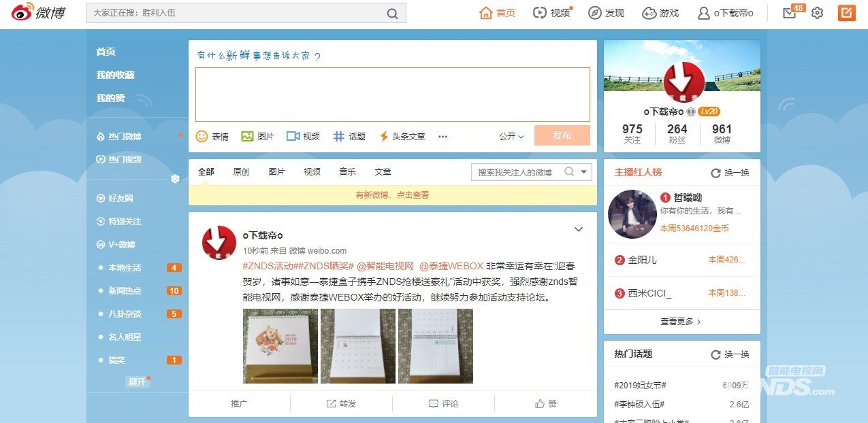
Task: Select the 图片 feed tab
Action: (x=276, y=172)
